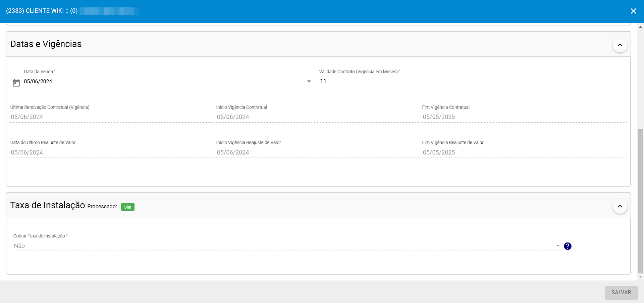Image resolution: width=644 pixels, height=303 pixels.
Task: Click Início Vigência Contratual date field
Action: 317,117
